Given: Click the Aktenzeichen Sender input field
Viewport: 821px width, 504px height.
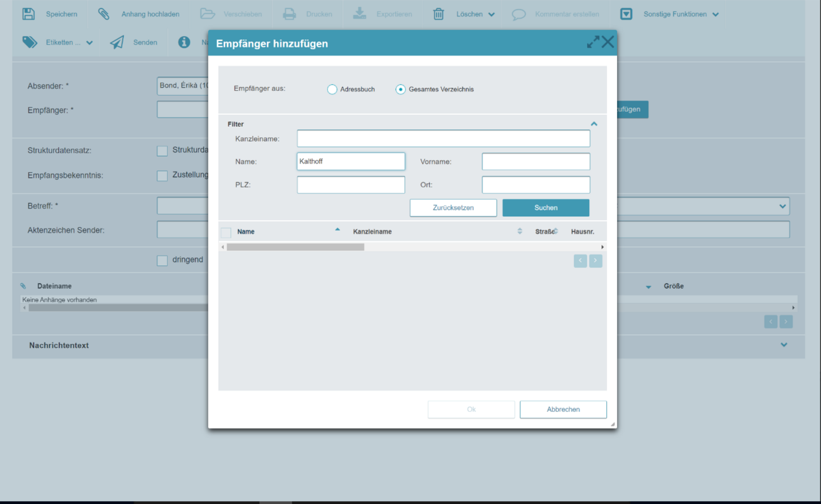Looking at the screenshot, I should pyautogui.click(x=473, y=230).
